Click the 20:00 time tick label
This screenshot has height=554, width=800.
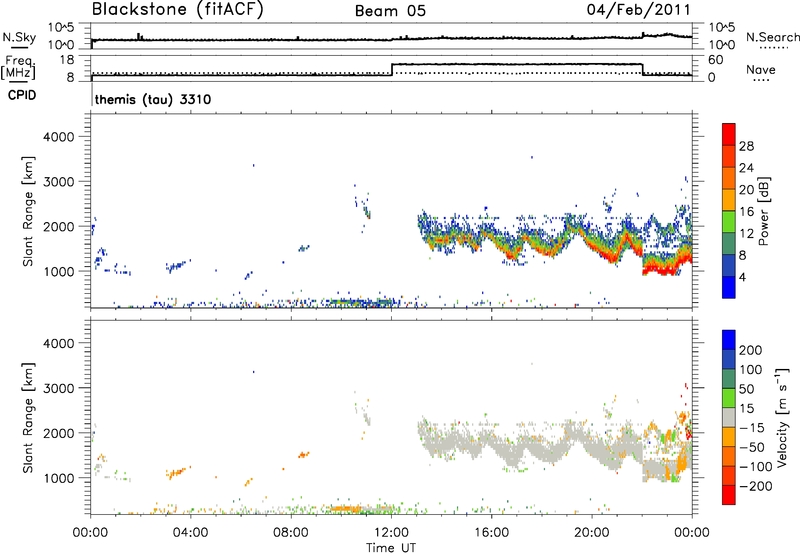591,533
